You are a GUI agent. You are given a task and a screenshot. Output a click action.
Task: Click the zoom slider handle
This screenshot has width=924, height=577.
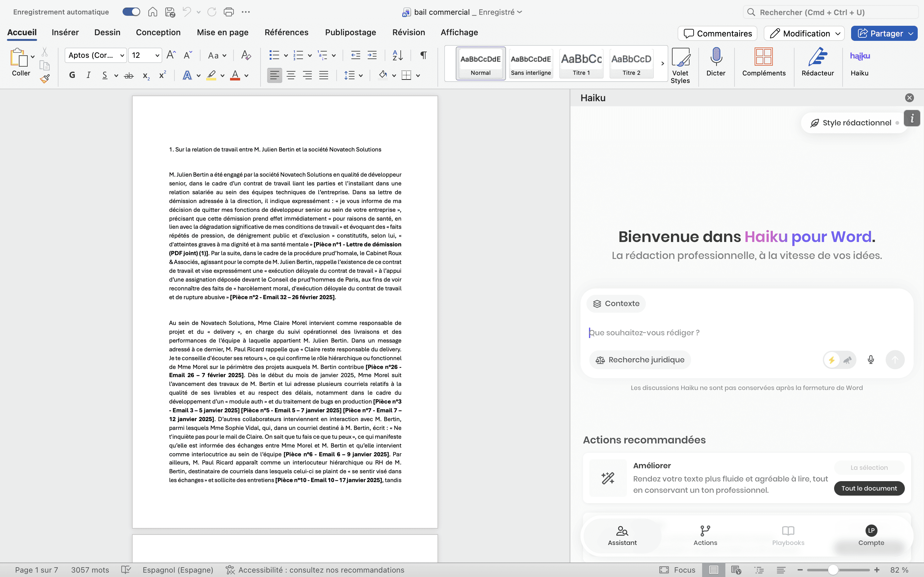point(833,570)
